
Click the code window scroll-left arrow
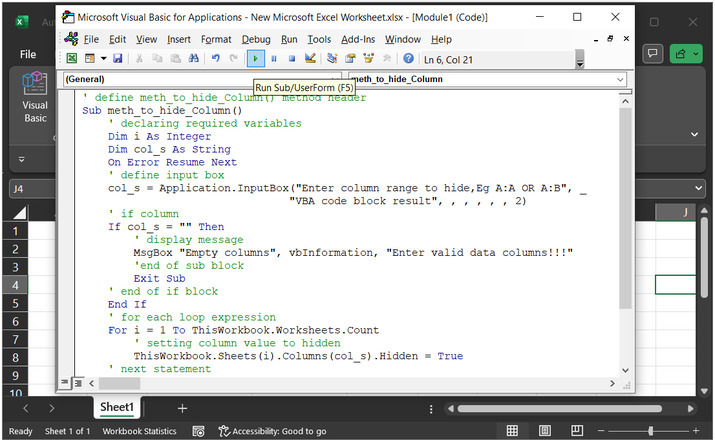point(92,383)
